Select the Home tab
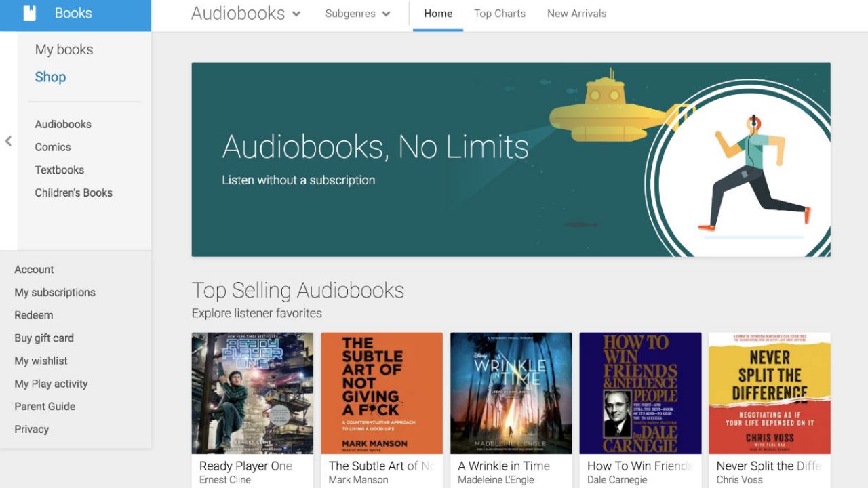 (438, 14)
